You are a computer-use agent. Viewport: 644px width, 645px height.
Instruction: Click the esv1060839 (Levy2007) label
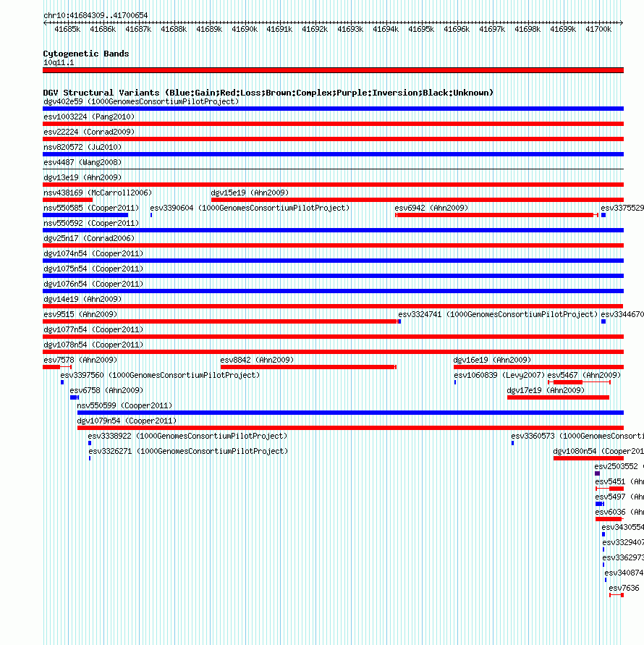click(499, 375)
